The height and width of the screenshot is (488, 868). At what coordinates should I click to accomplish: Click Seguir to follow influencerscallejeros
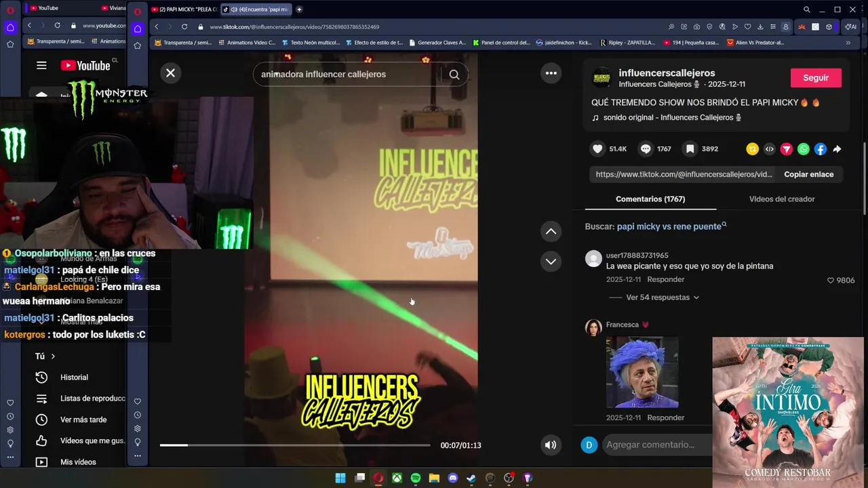pyautogui.click(x=816, y=78)
